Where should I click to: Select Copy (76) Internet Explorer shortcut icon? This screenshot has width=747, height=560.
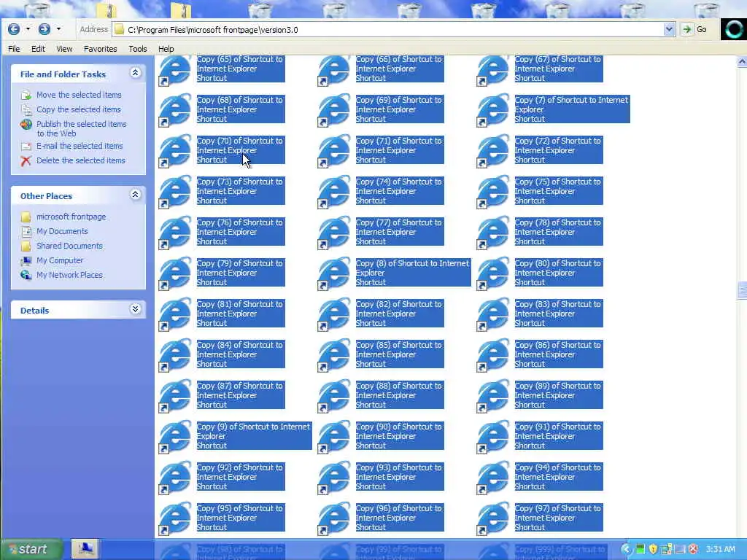pos(175,233)
